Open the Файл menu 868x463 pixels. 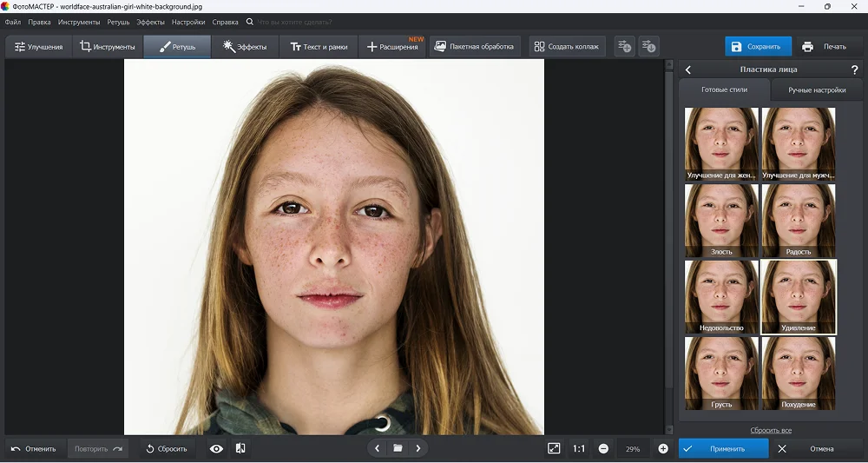[x=13, y=23]
